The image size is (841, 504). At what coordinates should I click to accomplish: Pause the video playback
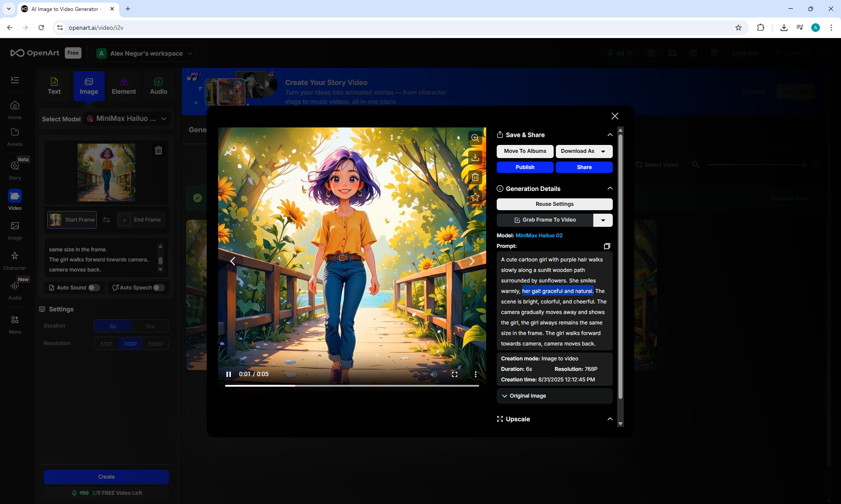click(228, 374)
